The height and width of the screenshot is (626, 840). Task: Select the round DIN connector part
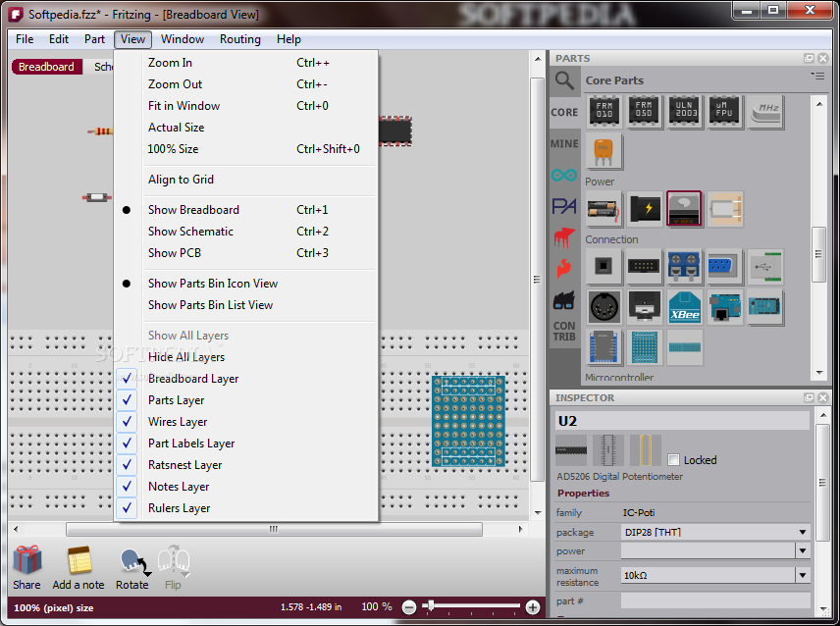tap(604, 308)
